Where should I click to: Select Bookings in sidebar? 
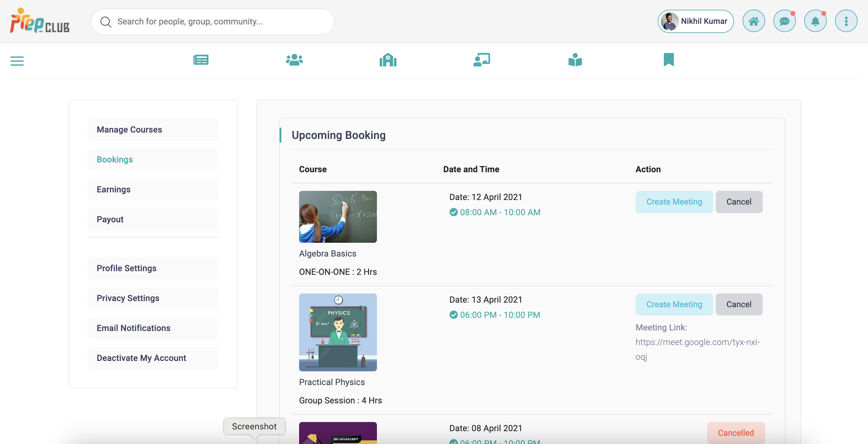point(153,159)
